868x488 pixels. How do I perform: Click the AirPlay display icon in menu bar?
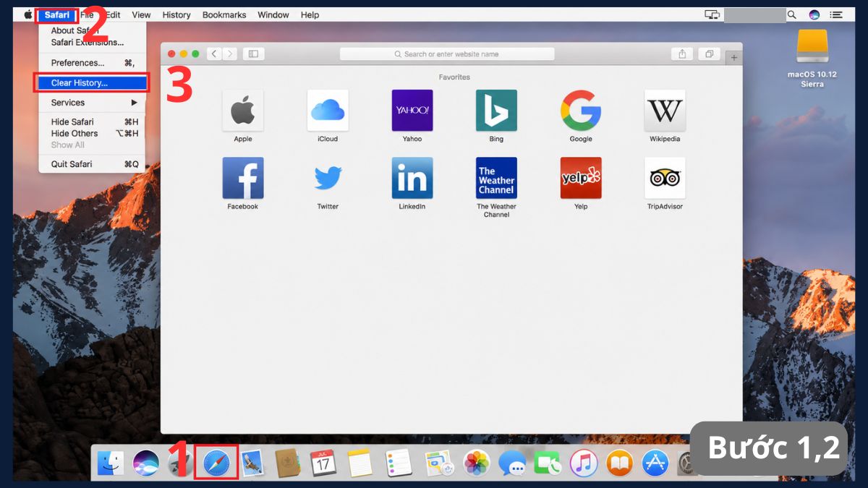click(712, 14)
